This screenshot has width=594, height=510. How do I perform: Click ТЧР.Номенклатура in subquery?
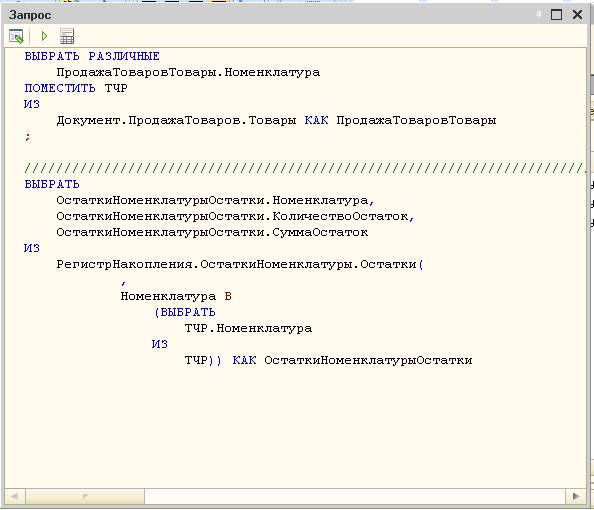(248, 328)
